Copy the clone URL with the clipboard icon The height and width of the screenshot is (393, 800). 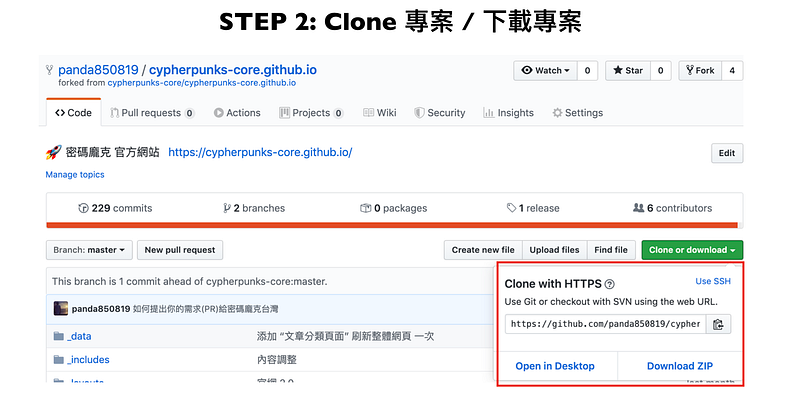(718, 324)
